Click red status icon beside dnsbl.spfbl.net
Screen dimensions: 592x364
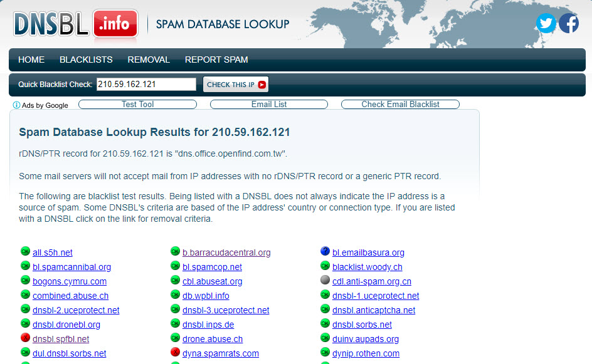(25, 339)
